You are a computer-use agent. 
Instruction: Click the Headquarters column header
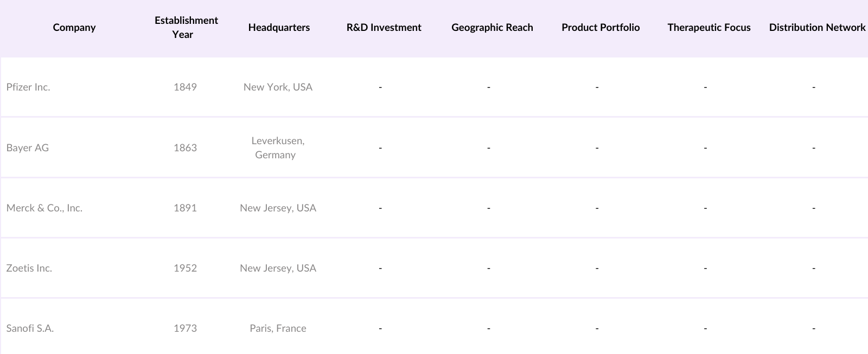279,28
